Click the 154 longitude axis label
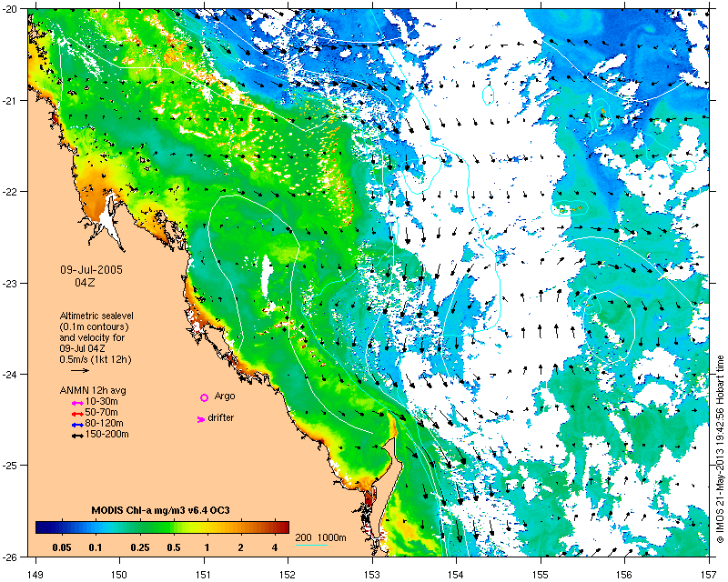The image size is (728, 582). (x=457, y=575)
